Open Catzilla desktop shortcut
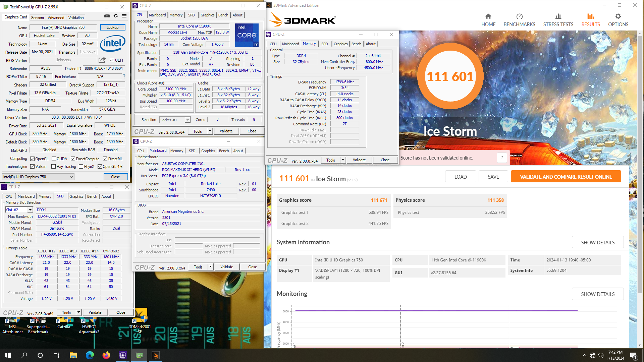This screenshot has height=362, width=644. (64, 322)
